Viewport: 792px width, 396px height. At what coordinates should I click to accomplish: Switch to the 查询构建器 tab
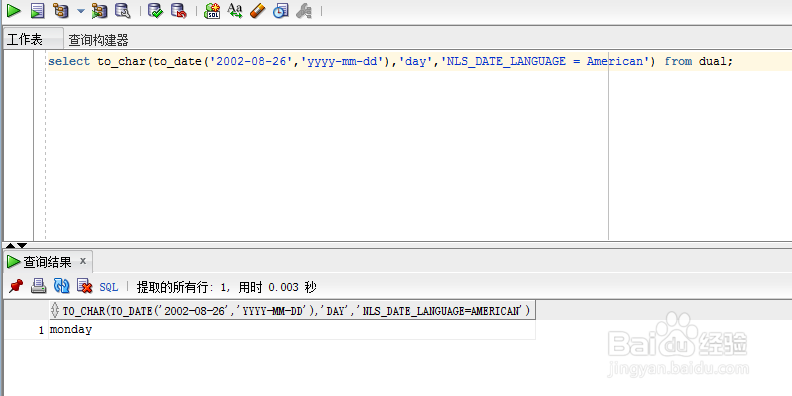[98, 40]
